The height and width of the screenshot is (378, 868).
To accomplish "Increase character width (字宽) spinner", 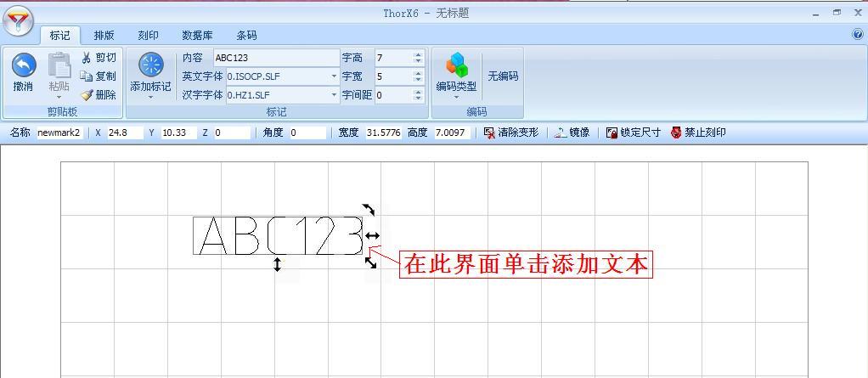I will click(418, 73).
